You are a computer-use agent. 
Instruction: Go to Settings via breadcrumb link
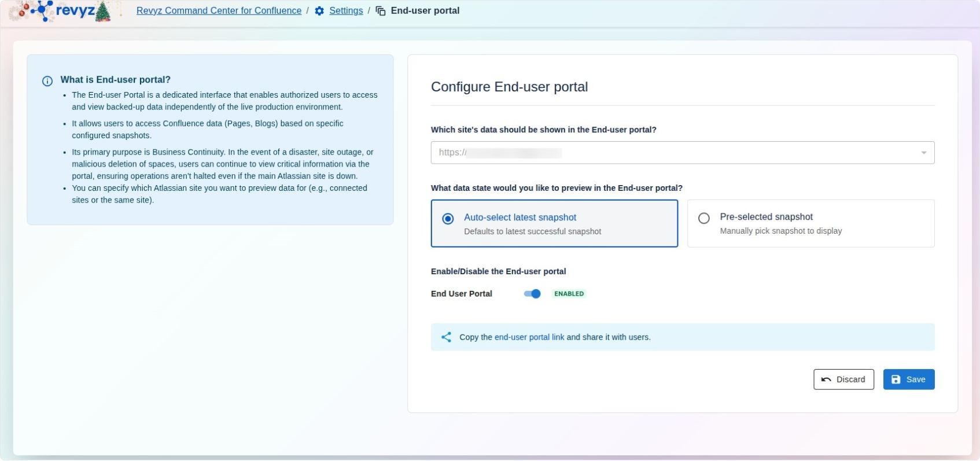pyautogui.click(x=346, y=10)
